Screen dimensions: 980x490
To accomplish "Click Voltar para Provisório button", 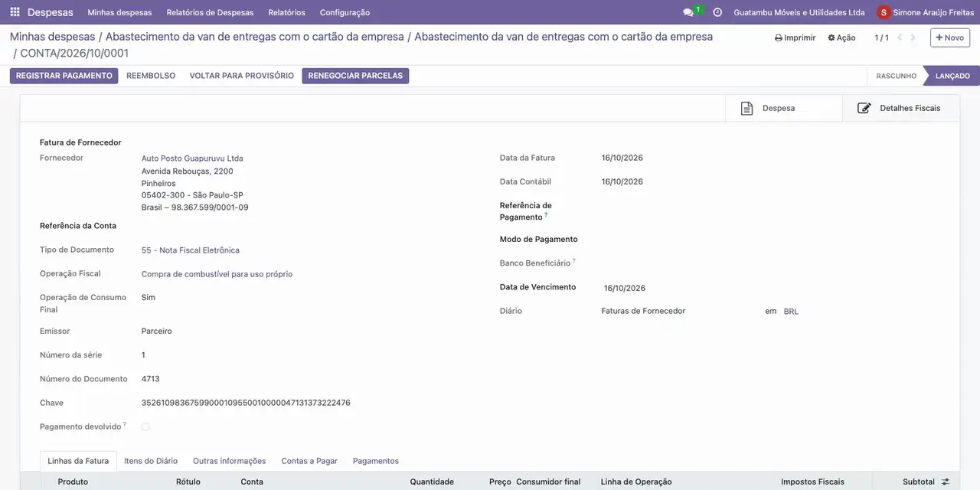I will tap(241, 76).
